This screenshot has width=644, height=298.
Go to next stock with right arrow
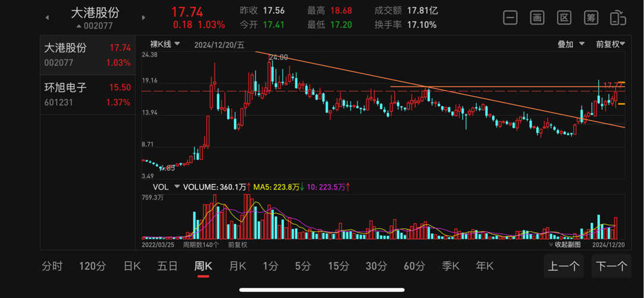click(x=143, y=18)
